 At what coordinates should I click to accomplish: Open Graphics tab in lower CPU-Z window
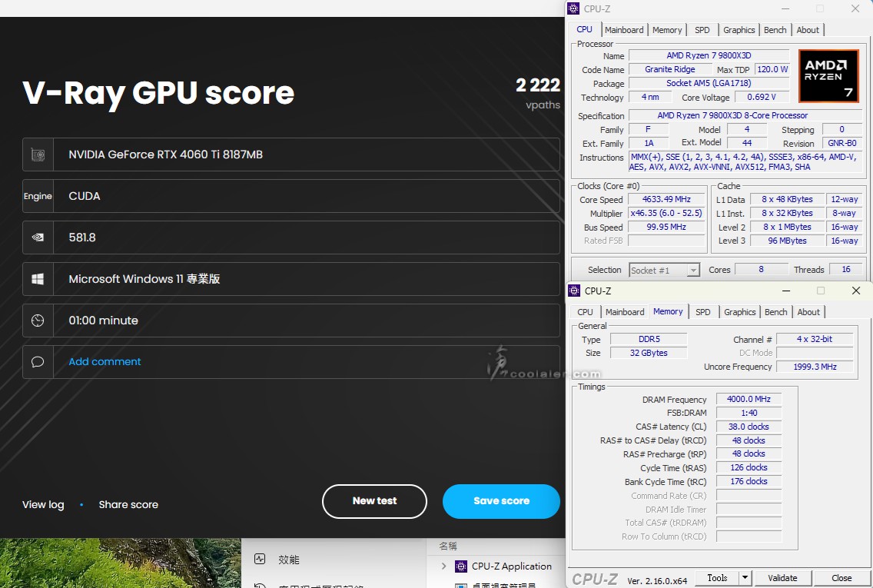pyautogui.click(x=739, y=312)
